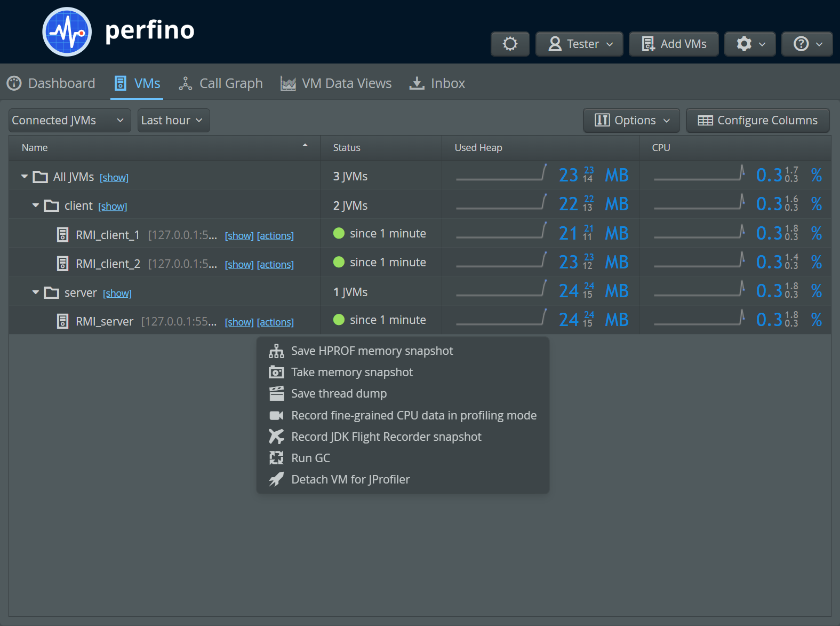Choose Record fine-grained CPU data in profiling mode
840x626 pixels.
(x=403, y=415)
